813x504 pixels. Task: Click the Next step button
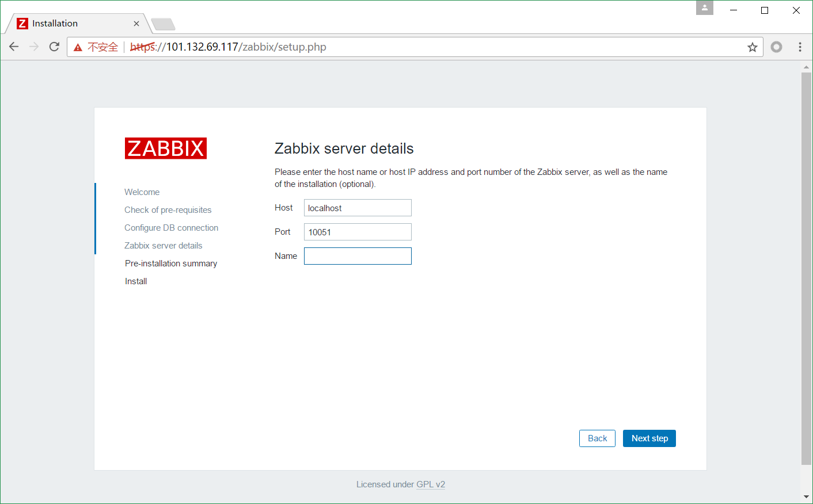[649, 438]
